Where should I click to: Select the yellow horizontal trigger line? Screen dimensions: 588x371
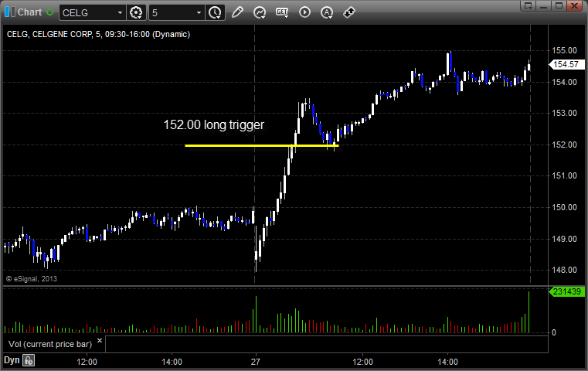click(262, 145)
